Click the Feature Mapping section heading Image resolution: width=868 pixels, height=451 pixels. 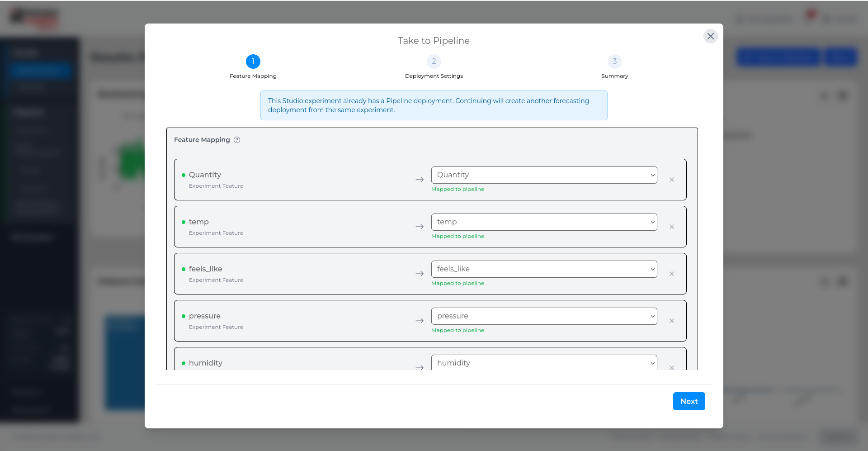[202, 140]
